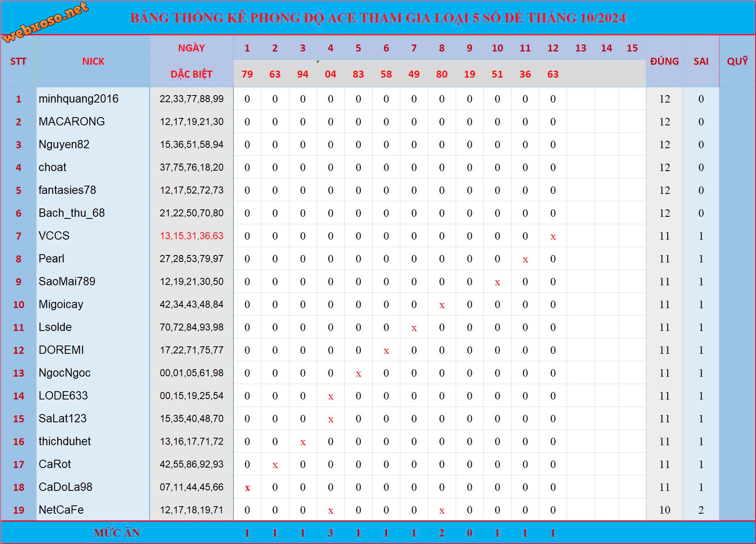
Task: Select the STT column header
Action: tap(18, 61)
